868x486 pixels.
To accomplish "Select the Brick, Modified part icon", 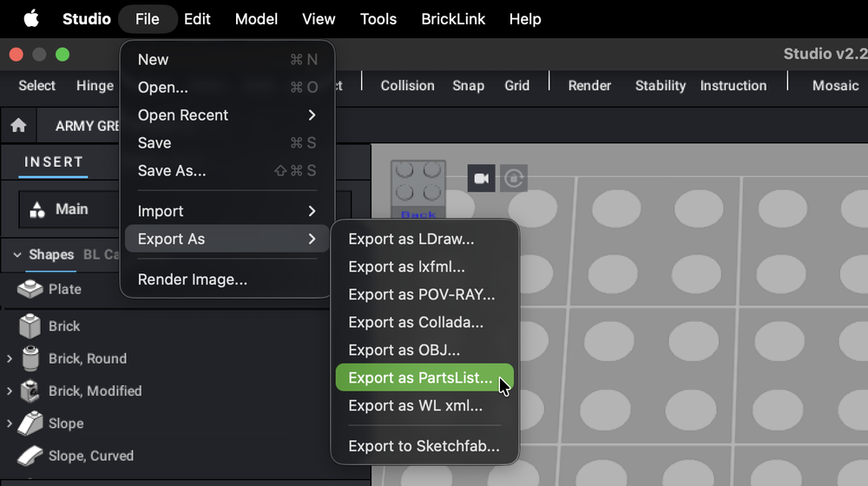I will [30, 391].
